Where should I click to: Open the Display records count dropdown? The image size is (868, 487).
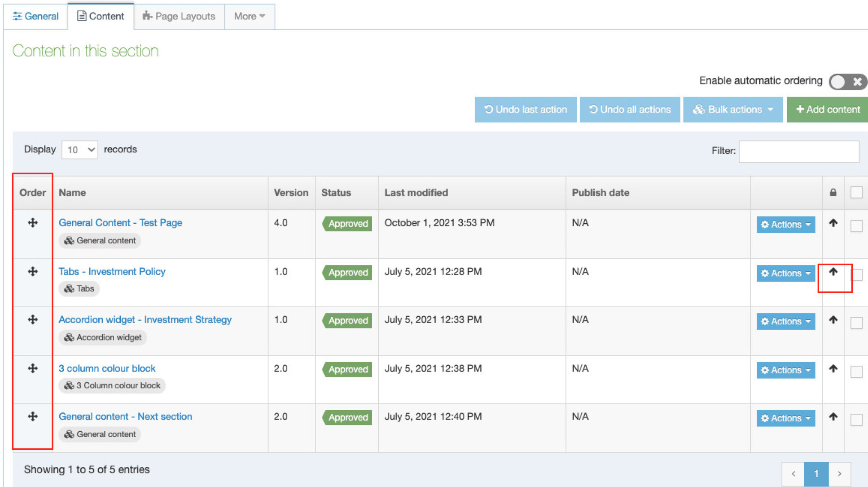(80, 150)
